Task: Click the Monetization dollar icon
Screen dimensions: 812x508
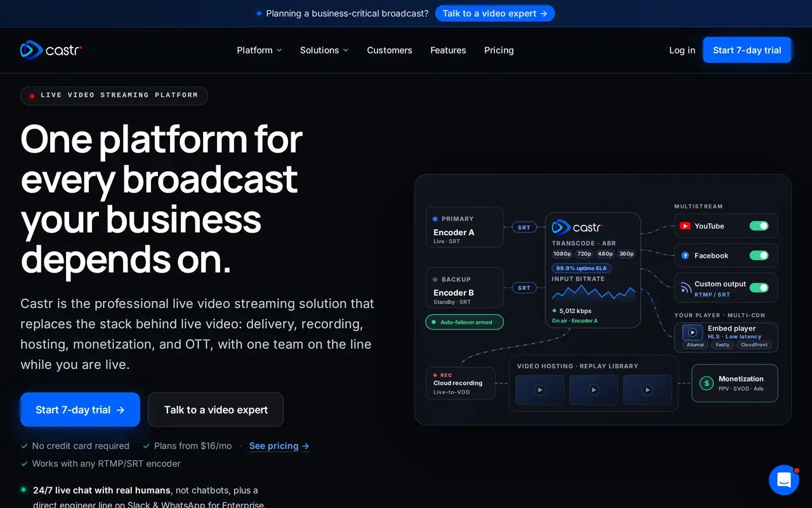Action: tap(706, 383)
